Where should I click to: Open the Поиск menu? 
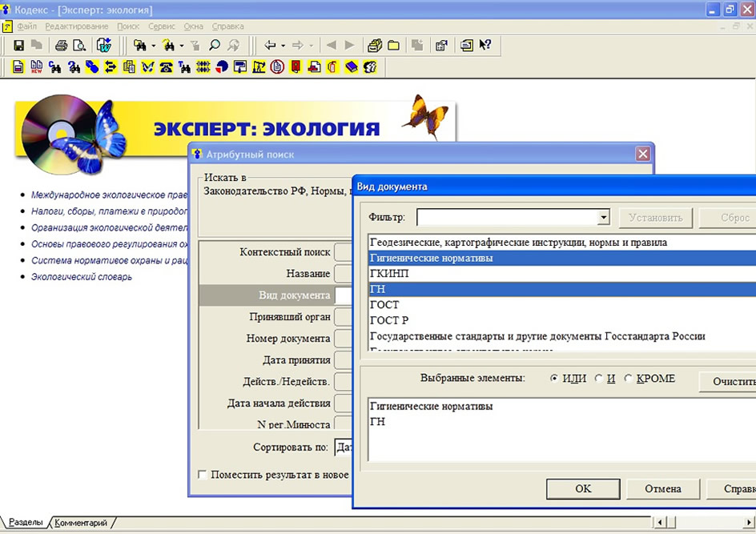[128, 26]
